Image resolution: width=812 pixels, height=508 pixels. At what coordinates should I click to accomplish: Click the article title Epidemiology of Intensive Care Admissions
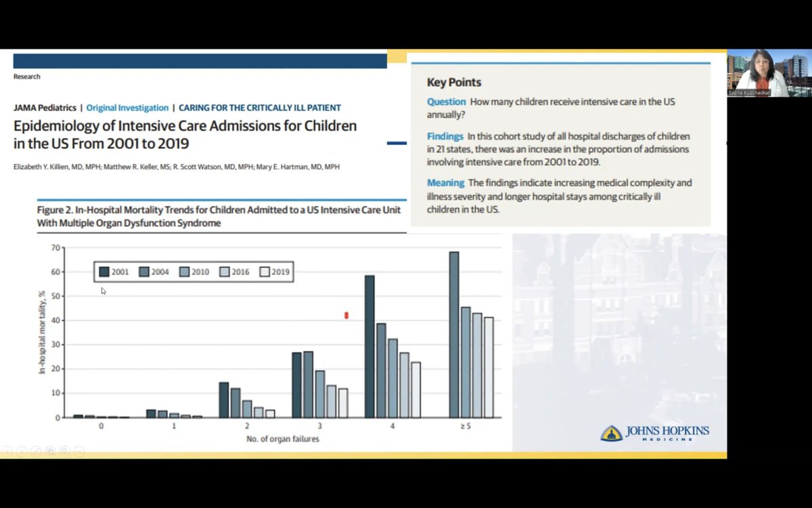tap(185, 134)
